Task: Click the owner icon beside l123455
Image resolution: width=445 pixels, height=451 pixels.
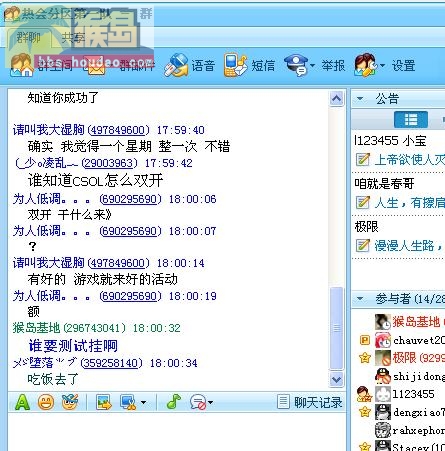Action: (x=364, y=394)
